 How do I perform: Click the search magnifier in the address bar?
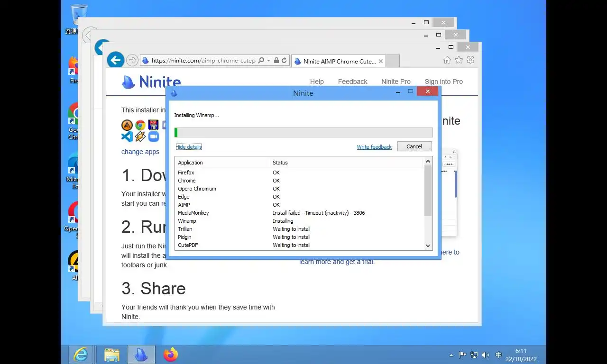[261, 61]
